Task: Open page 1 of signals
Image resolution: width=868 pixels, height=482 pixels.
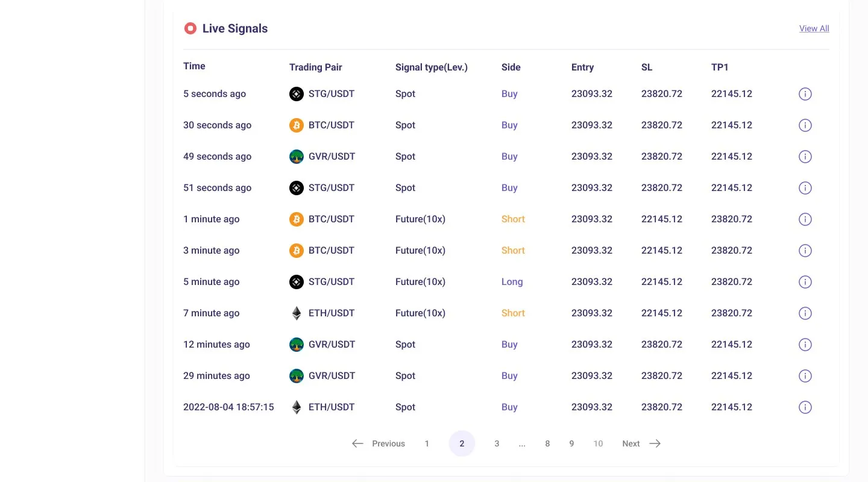Action: coord(427,443)
